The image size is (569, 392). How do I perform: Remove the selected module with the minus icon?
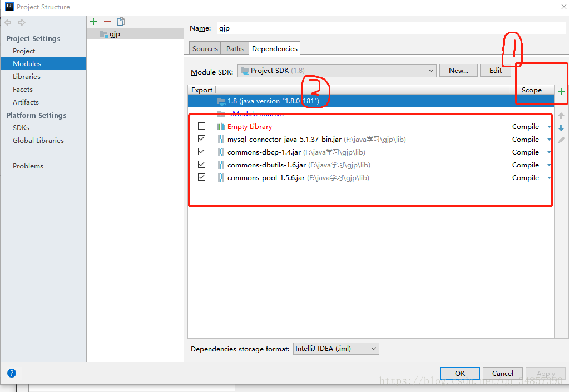point(107,22)
